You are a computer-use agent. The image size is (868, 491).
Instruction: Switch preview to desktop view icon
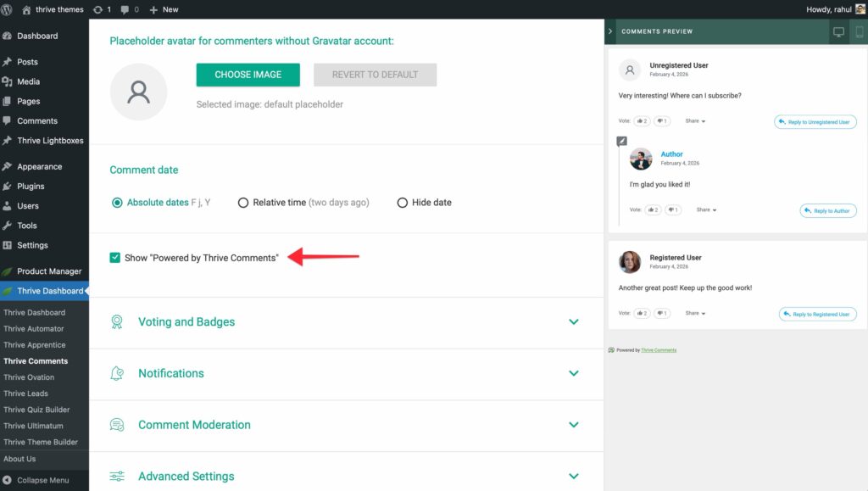838,31
